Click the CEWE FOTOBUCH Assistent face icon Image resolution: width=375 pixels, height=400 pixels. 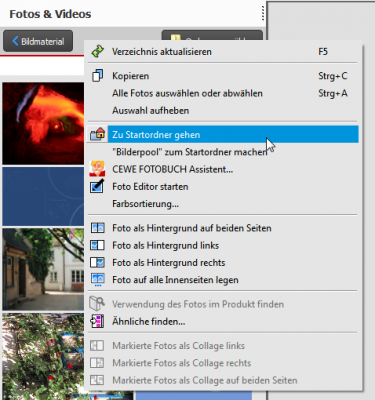[x=97, y=169]
